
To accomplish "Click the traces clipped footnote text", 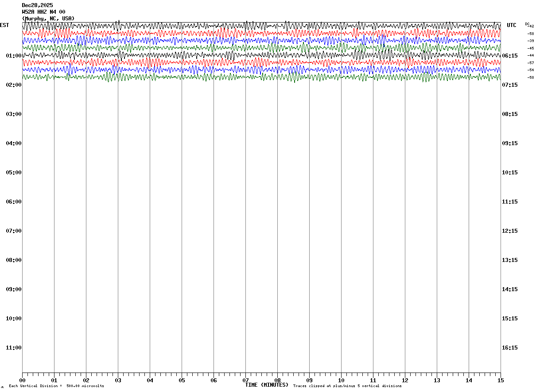I will pyautogui.click(x=347, y=386).
